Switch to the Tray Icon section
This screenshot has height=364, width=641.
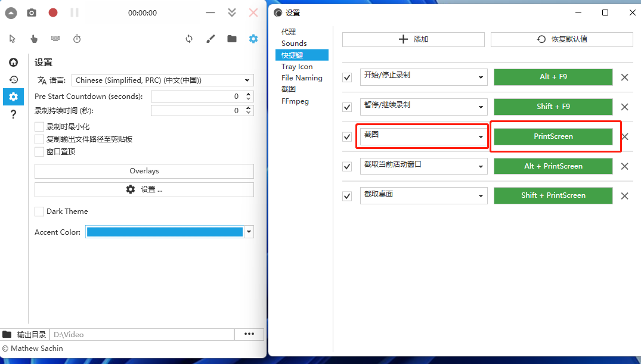click(x=297, y=67)
